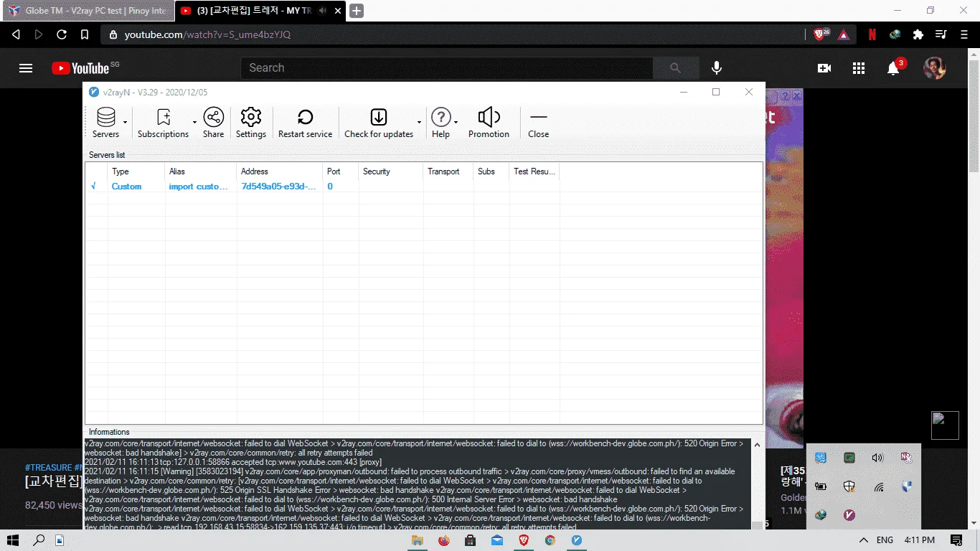This screenshot has width=980, height=551.
Task: Restart service in v2rayN
Action: coord(306,123)
